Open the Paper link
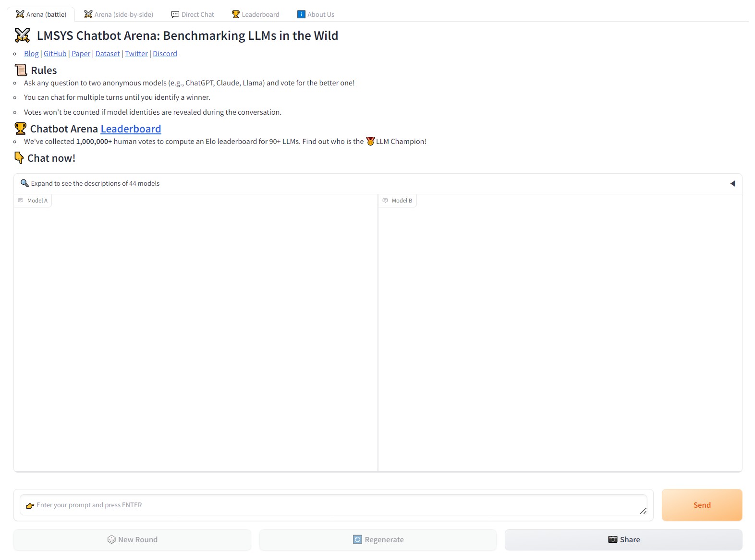 coord(81,54)
